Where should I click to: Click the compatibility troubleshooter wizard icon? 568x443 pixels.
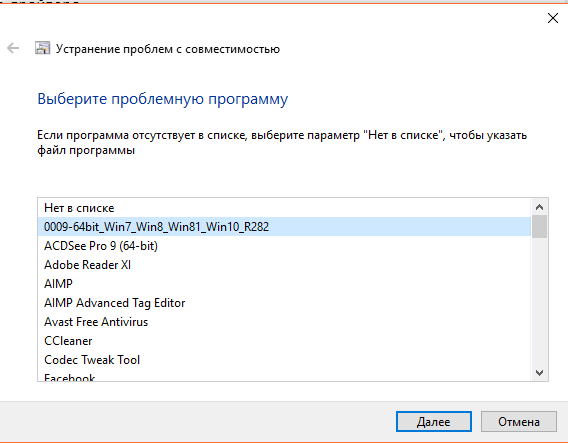(42, 48)
